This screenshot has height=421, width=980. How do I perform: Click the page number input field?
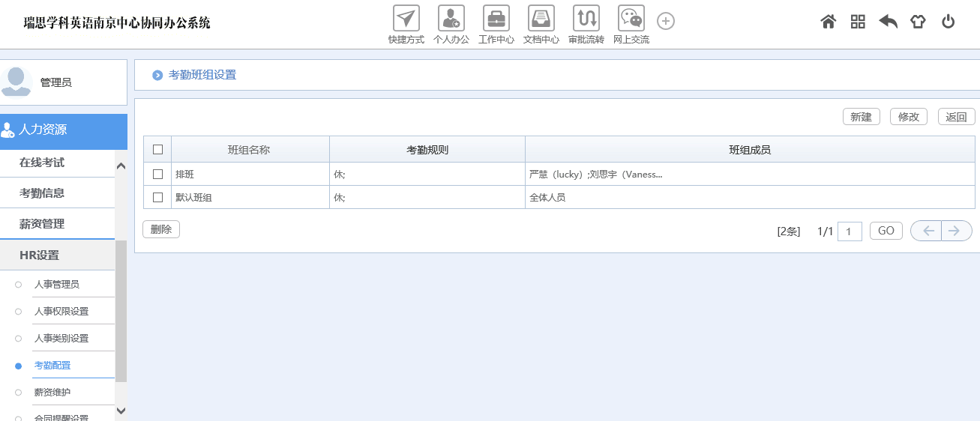pos(850,231)
